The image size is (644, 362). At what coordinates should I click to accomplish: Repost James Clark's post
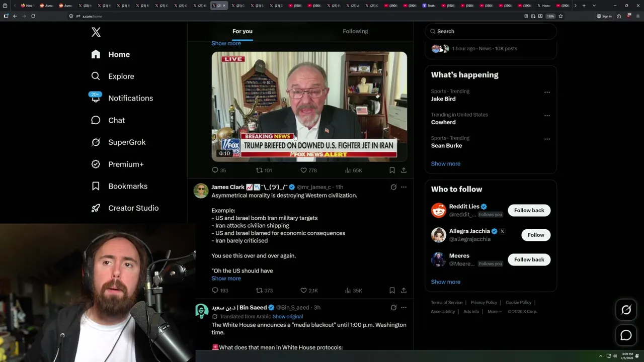click(264, 291)
